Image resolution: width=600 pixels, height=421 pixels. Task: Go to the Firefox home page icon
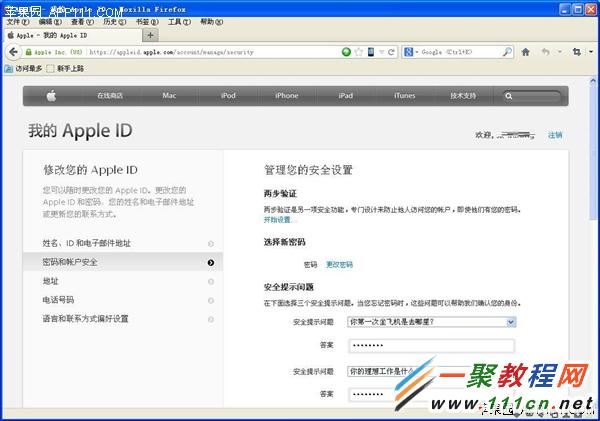click(525, 52)
